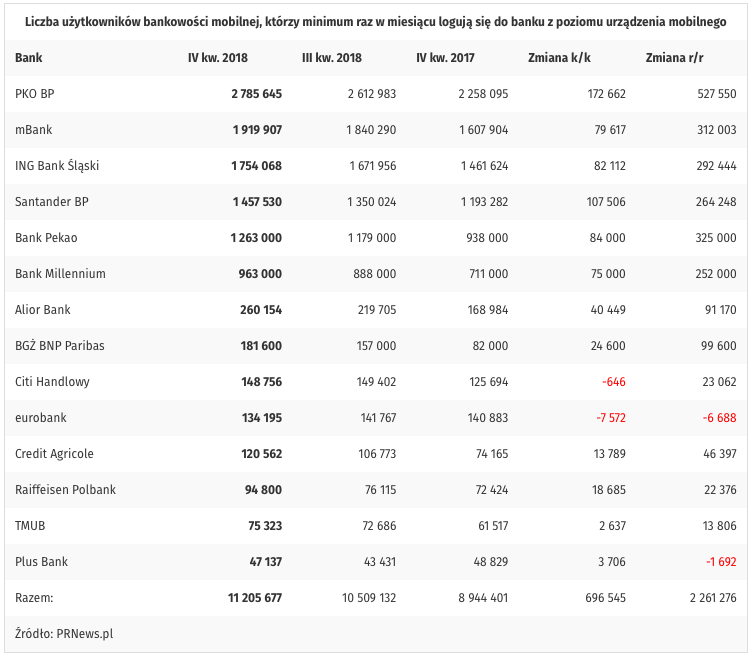Image resolution: width=752 pixels, height=658 pixels.
Task: Click the table title text
Action: pos(375,19)
